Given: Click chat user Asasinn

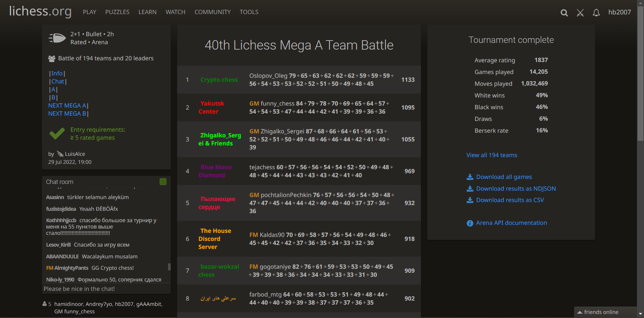Looking at the screenshot, I should tap(55, 197).
